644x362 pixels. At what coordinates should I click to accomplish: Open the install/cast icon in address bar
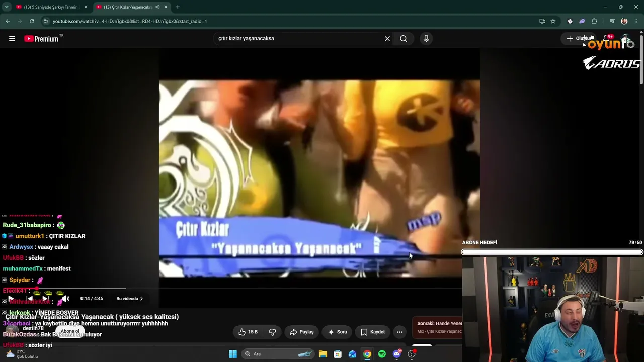(x=542, y=21)
